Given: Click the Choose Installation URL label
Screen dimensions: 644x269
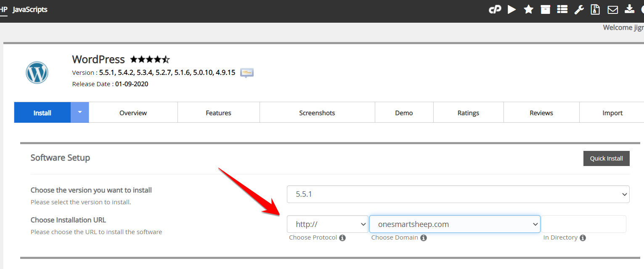Looking at the screenshot, I should click(x=68, y=220).
